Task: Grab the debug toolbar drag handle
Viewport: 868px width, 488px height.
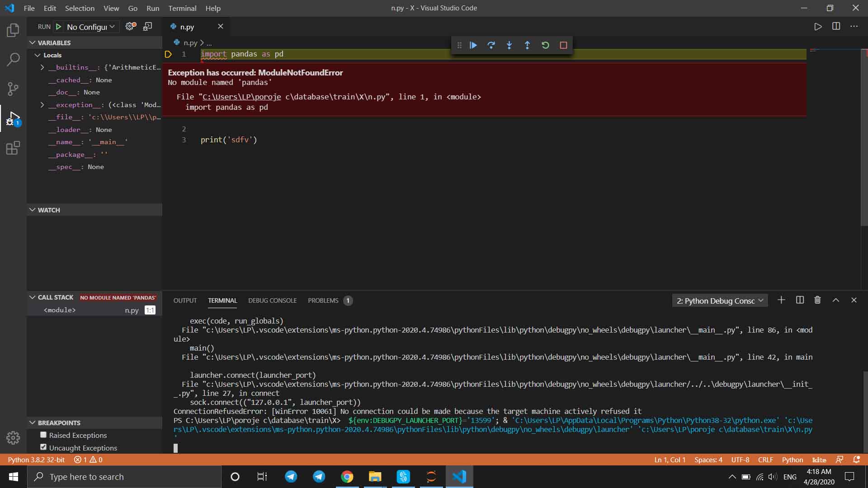Action: pyautogui.click(x=459, y=45)
